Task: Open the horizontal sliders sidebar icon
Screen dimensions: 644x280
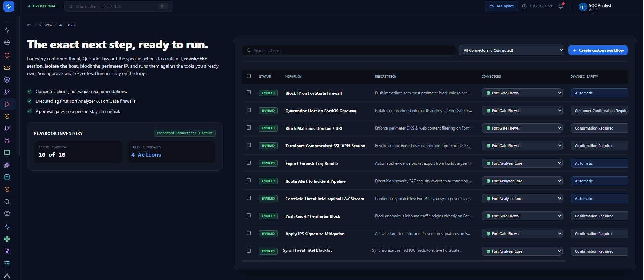Action: 7,263
